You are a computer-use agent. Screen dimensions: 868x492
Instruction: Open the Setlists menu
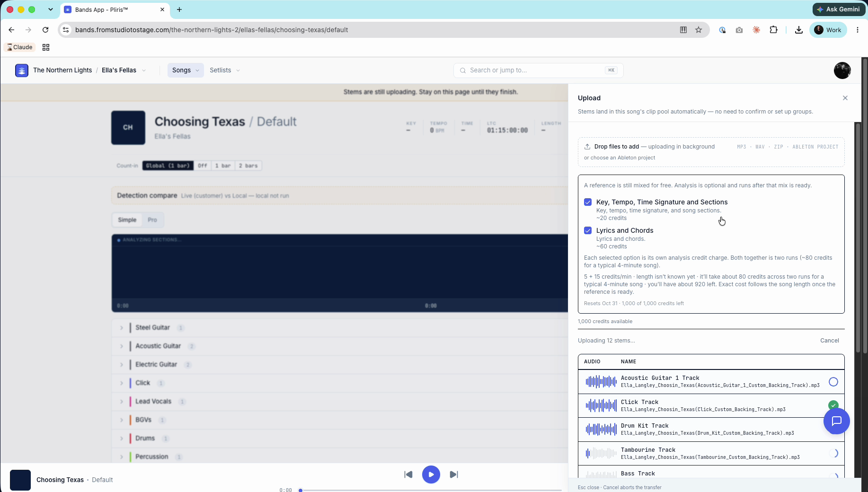pyautogui.click(x=225, y=70)
